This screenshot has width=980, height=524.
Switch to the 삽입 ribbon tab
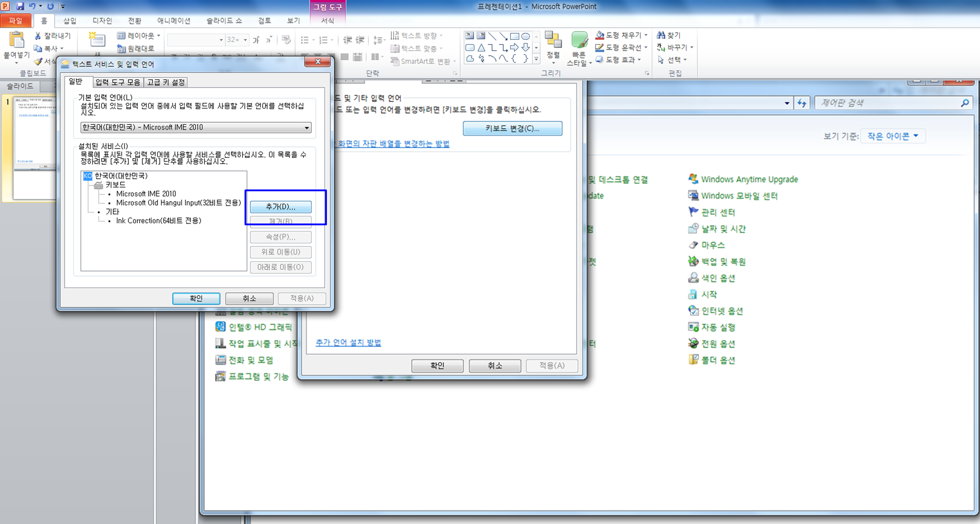pyautogui.click(x=69, y=20)
